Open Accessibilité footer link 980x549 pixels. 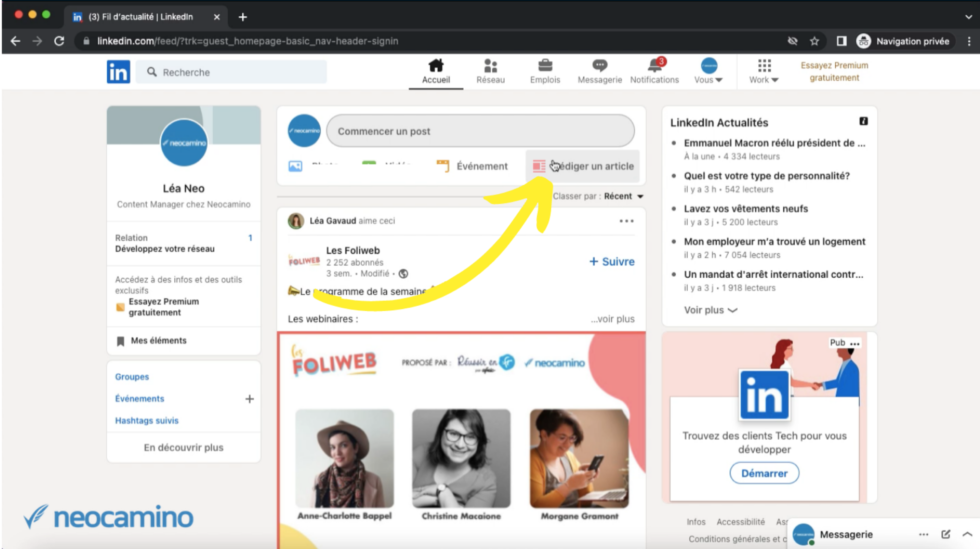coord(740,521)
